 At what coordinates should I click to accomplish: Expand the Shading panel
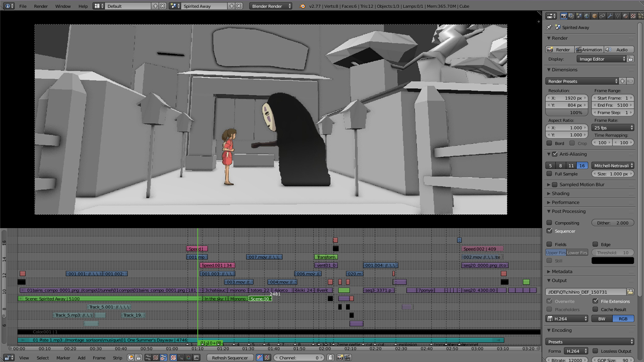560,193
